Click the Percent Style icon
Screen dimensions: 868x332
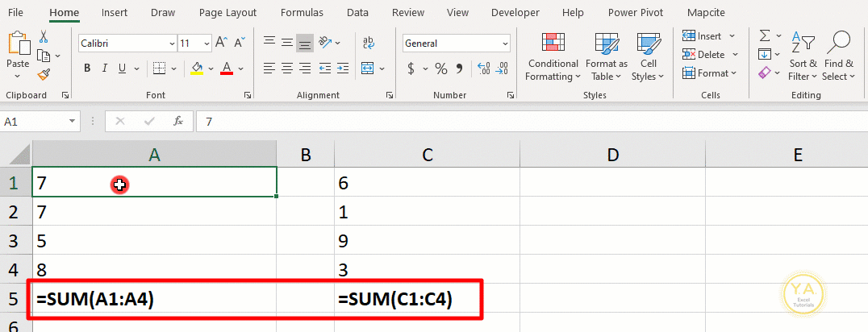441,68
